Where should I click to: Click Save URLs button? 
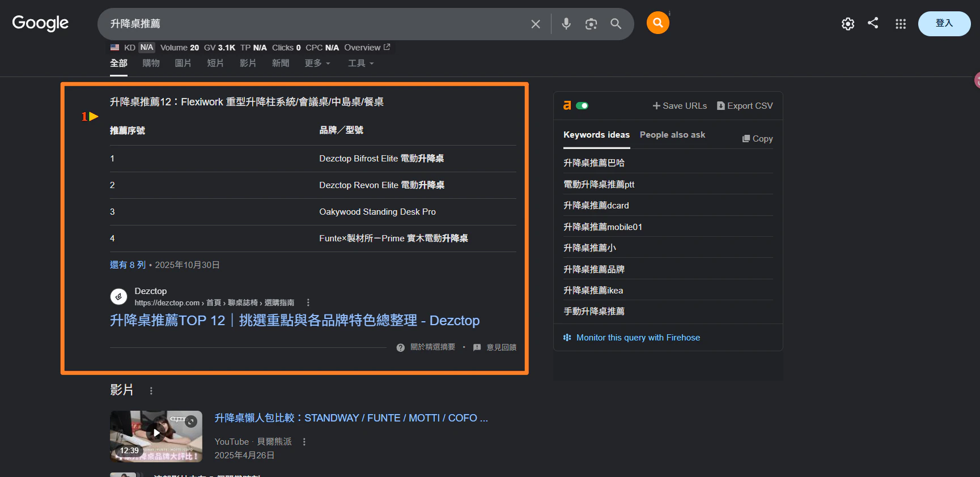680,106
